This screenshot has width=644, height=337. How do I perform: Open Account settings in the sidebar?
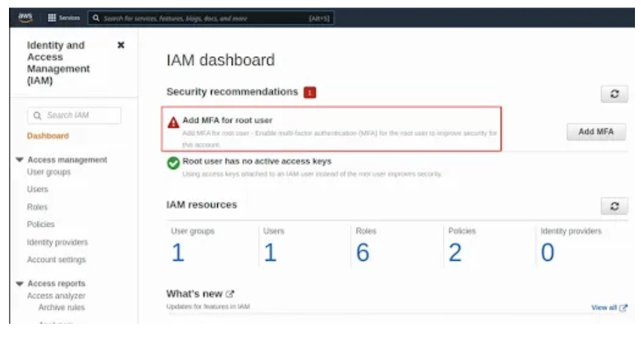(x=56, y=260)
